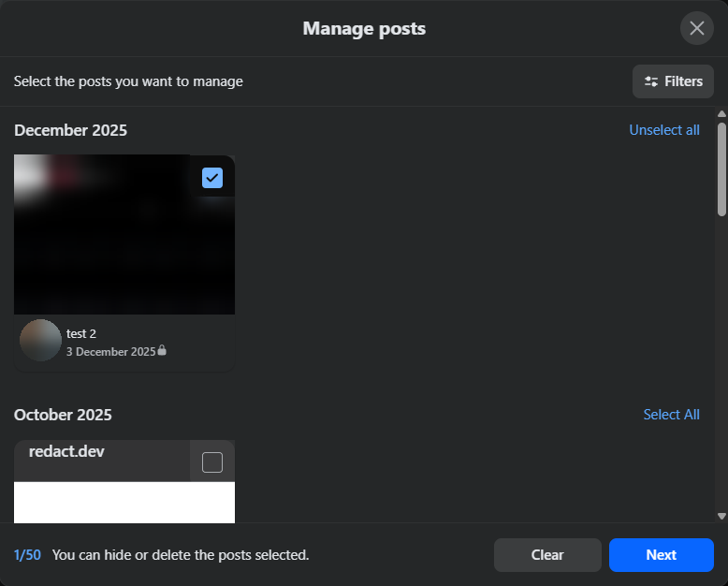Screen dimensions: 728x586
Task: Click the test 2 post title
Action: point(81,334)
